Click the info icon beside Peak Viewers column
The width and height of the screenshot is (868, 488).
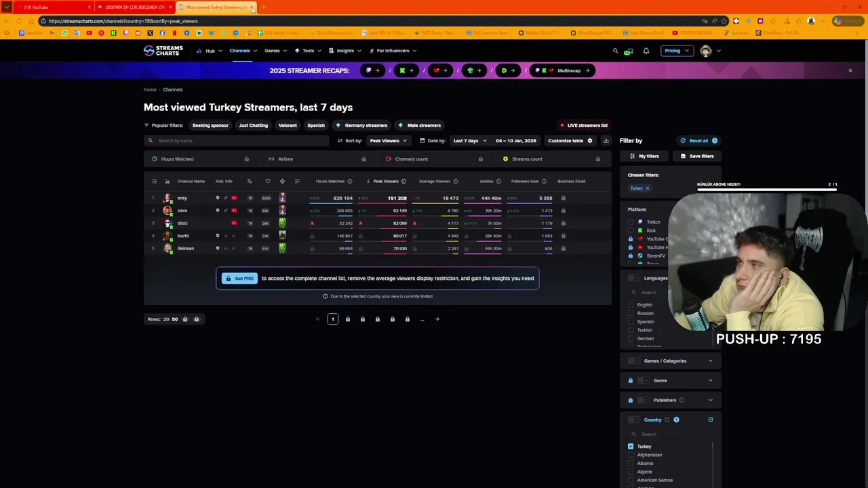pos(403,181)
